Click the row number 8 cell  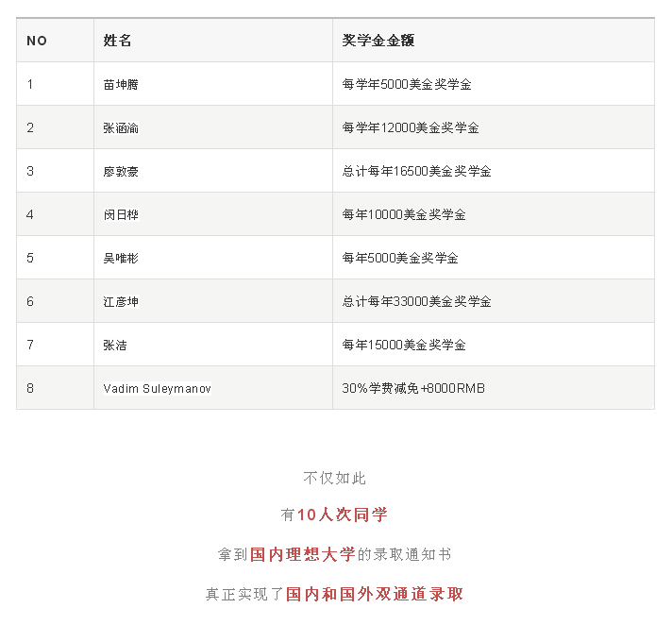coord(30,388)
